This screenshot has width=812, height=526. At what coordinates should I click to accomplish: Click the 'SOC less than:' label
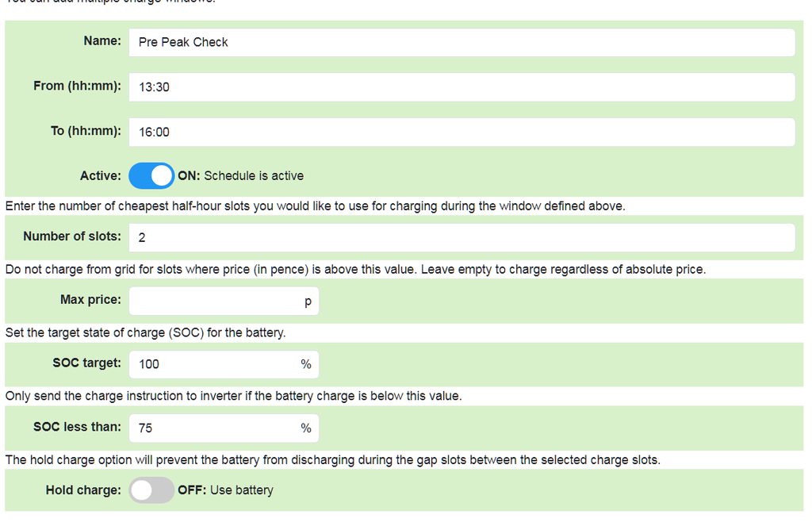click(x=77, y=426)
